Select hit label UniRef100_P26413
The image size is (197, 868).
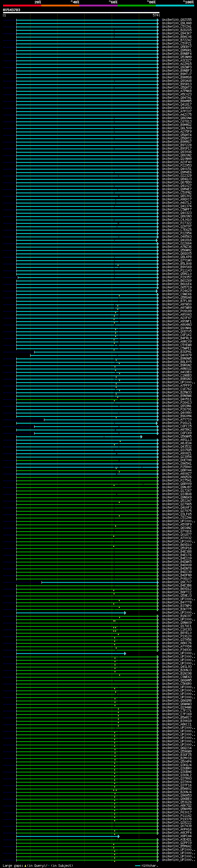pos(177,403)
